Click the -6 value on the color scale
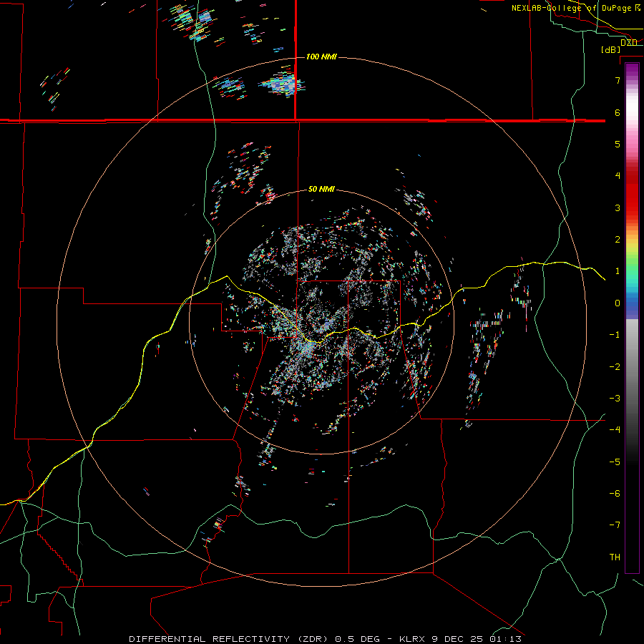This screenshot has width=644, height=644. 615,494
